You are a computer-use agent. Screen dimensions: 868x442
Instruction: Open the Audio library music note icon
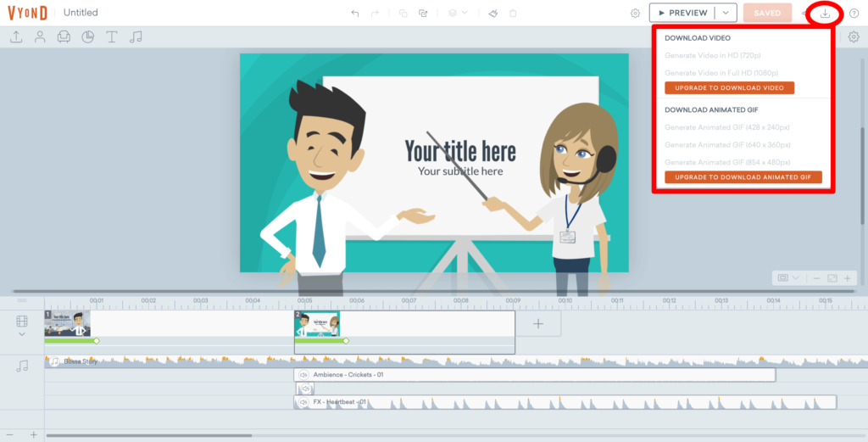tap(136, 37)
